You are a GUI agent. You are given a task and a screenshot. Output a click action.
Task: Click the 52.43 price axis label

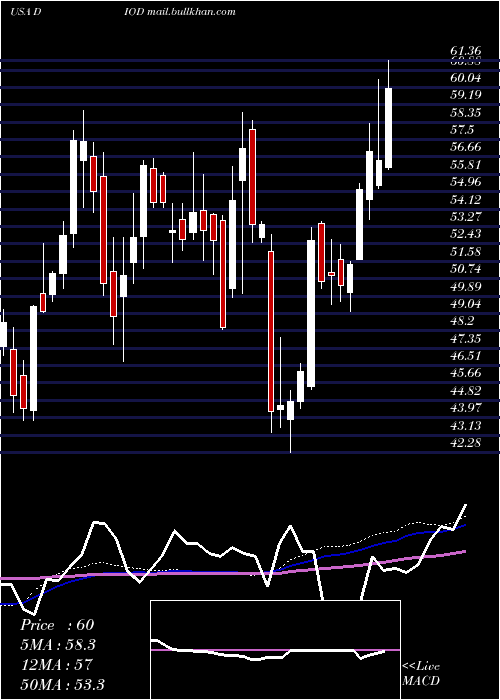tap(465, 234)
